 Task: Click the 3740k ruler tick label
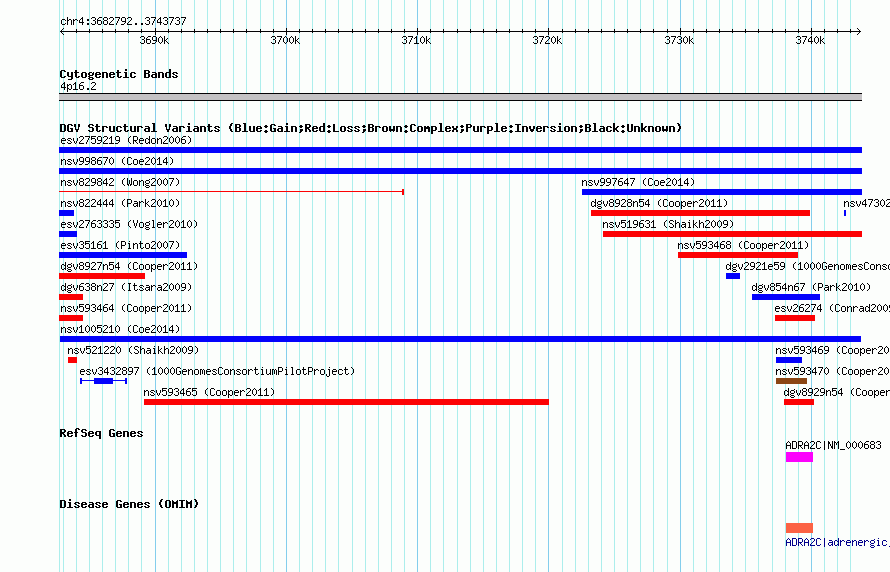coord(810,40)
